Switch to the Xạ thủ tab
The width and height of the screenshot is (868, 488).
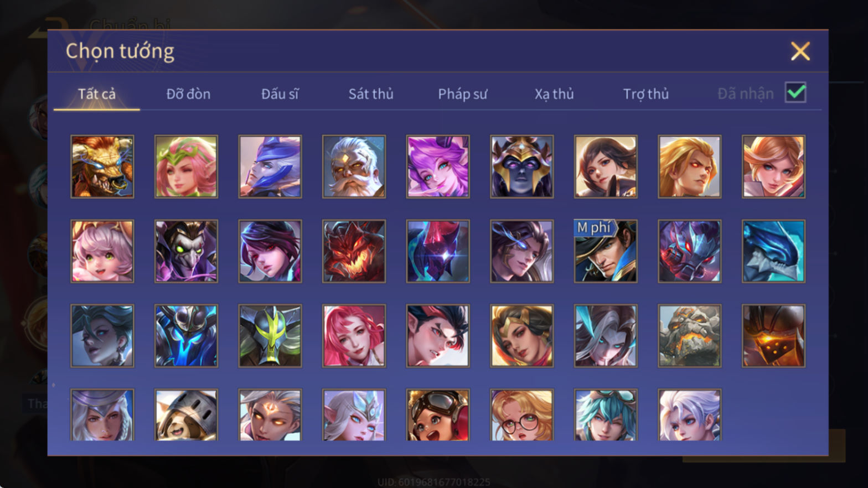[x=554, y=94]
